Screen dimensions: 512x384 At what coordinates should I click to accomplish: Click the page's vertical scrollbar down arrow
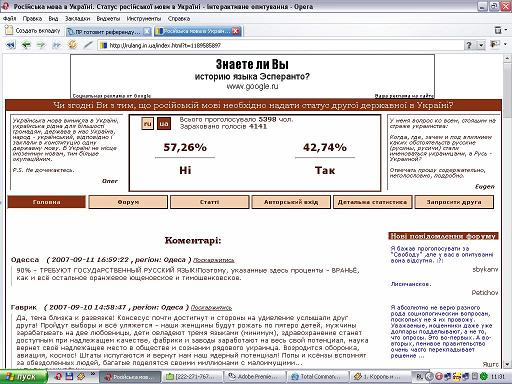pos(507,364)
